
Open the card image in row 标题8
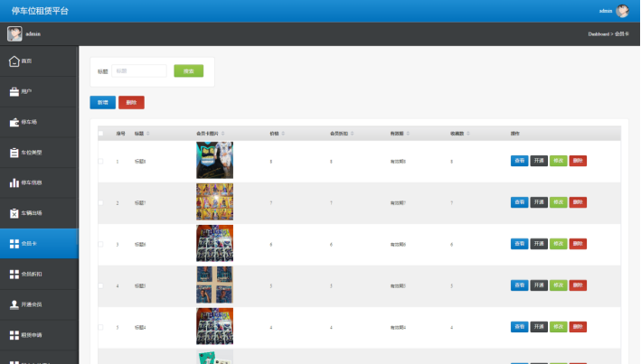[214, 160]
